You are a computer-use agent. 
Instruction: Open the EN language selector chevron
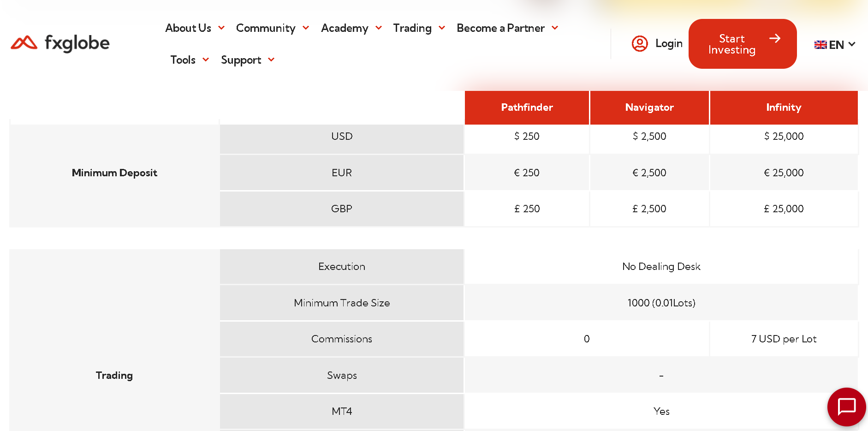(852, 44)
